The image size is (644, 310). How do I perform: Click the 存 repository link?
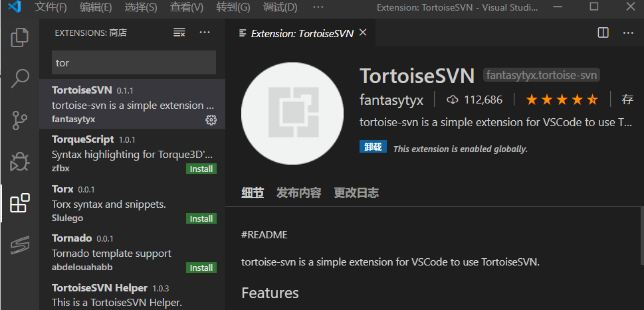[627, 100]
